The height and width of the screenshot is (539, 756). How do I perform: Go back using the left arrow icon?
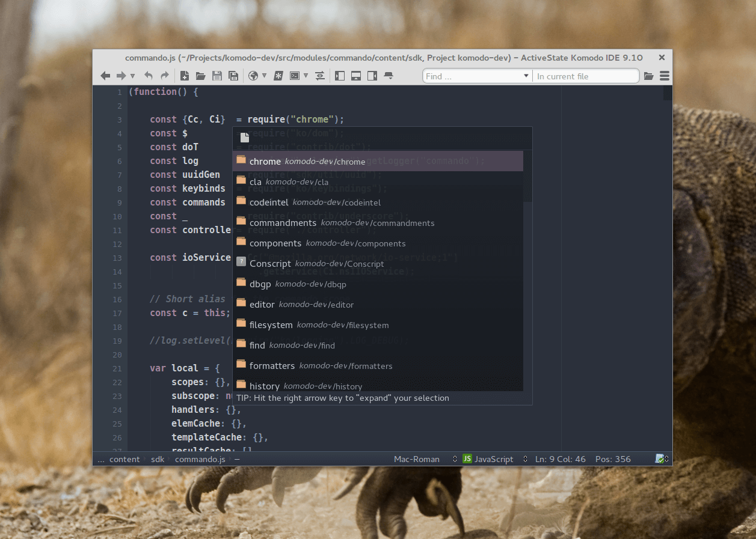tap(105, 76)
